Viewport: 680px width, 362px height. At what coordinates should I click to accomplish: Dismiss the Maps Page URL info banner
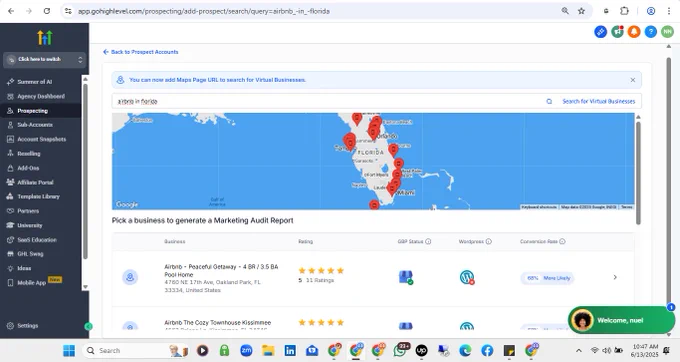(x=633, y=80)
